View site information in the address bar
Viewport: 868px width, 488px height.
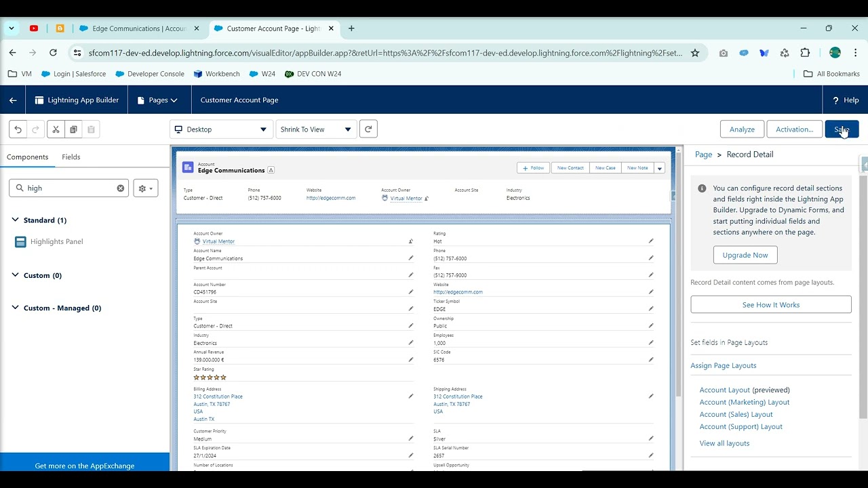click(77, 53)
